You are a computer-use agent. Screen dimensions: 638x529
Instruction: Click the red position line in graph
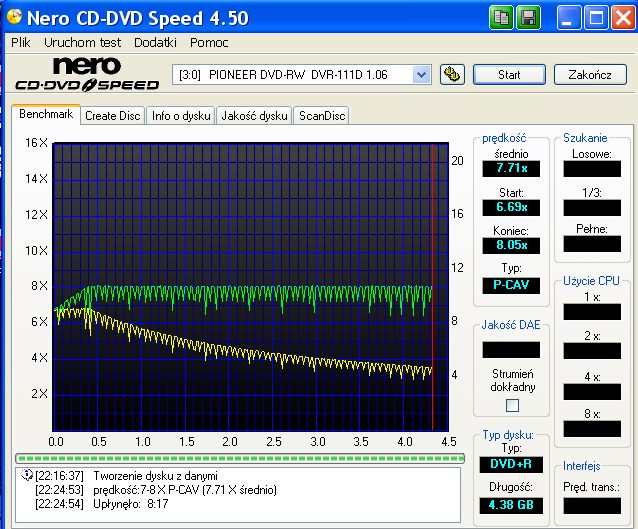[432, 286]
